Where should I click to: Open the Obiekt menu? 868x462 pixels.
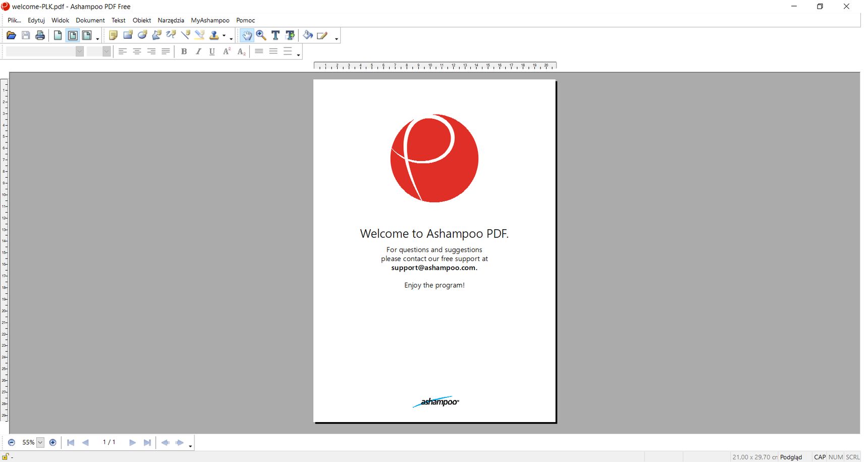(x=142, y=20)
